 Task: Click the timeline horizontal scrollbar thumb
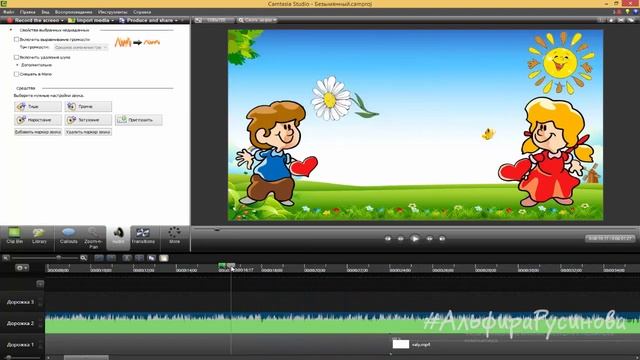(86, 358)
